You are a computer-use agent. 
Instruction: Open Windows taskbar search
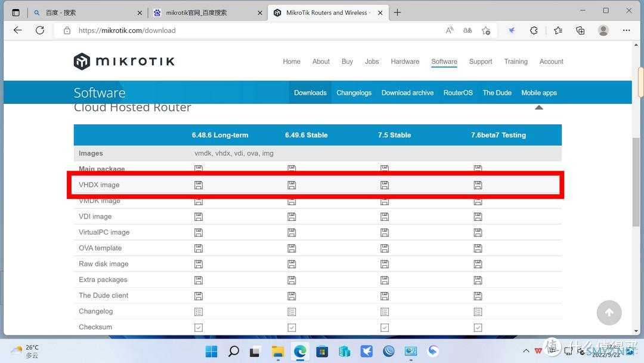pyautogui.click(x=234, y=352)
